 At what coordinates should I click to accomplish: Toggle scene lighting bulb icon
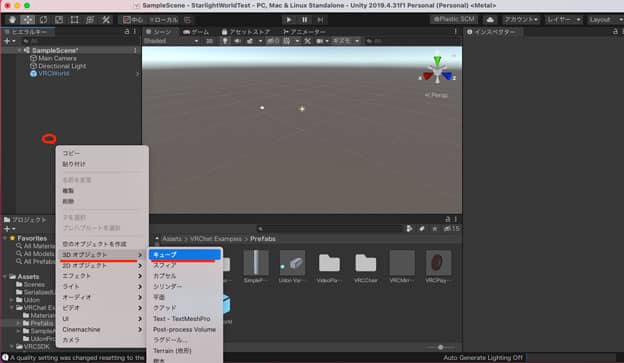pyautogui.click(x=225, y=41)
